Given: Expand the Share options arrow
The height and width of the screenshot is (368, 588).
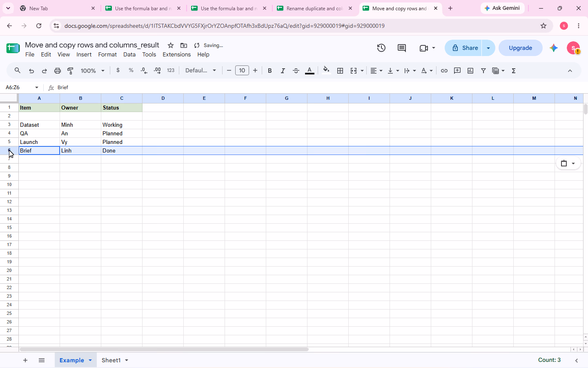Looking at the screenshot, I should (488, 48).
